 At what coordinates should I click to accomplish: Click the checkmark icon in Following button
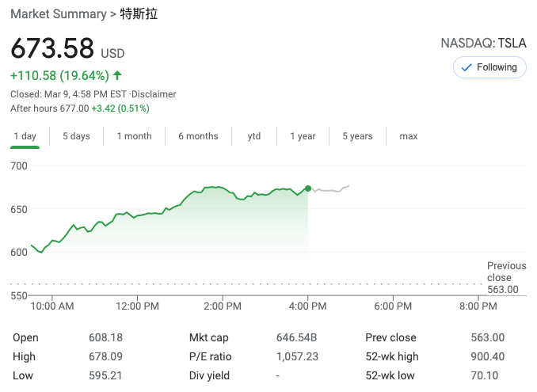(x=467, y=67)
